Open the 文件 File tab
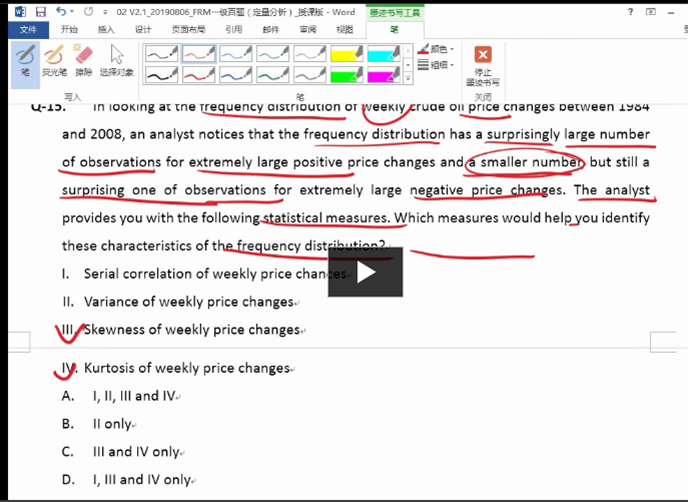Image resolution: width=688 pixels, height=502 pixels. (26, 30)
